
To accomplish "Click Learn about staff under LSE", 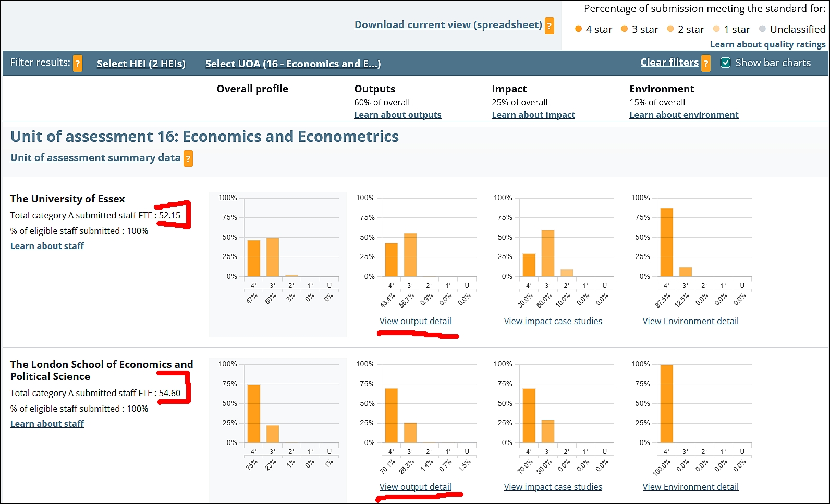I will click(47, 424).
